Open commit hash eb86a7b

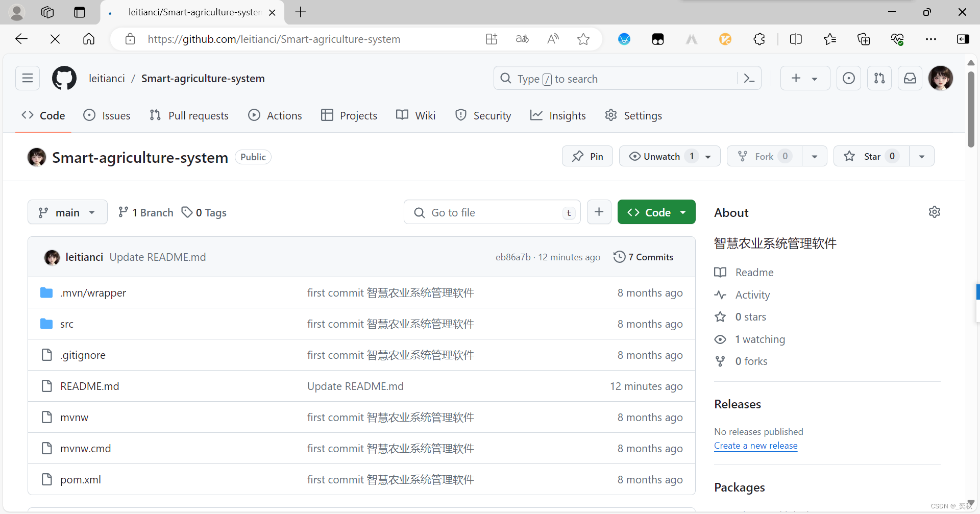click(513, 257)
